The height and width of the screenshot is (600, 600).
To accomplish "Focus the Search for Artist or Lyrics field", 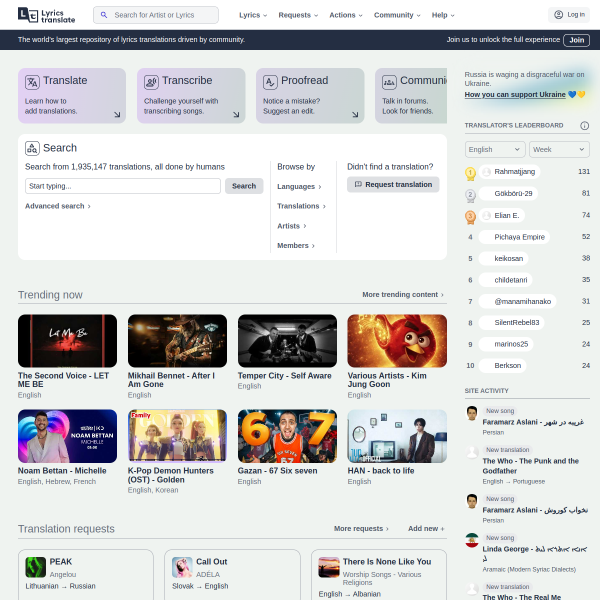I will tap(156, 15).
